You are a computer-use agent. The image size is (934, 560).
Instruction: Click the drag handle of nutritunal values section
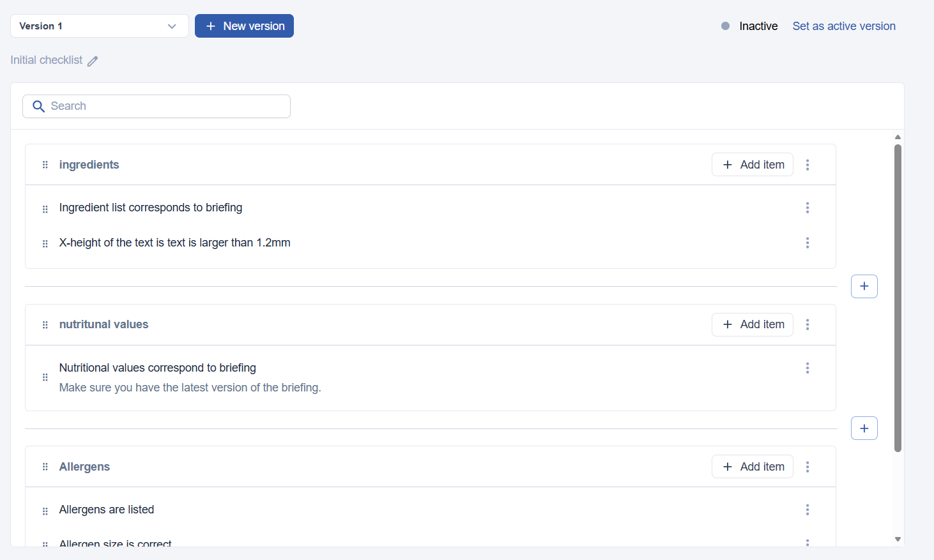45,325
